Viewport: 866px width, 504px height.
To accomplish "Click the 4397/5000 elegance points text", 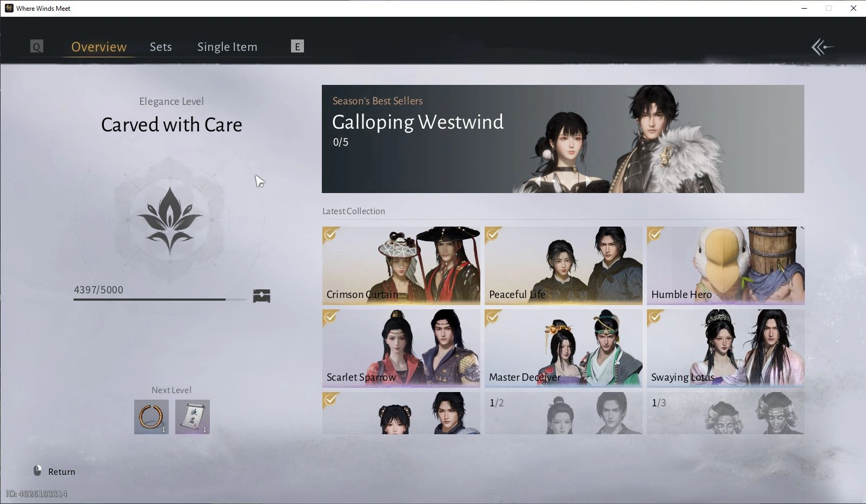I will pos(98,290).
